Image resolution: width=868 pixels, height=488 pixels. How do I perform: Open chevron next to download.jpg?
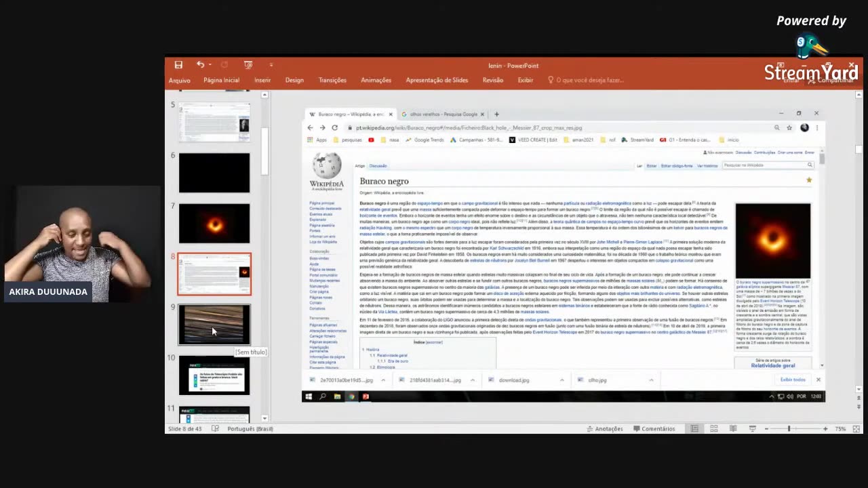561,380
